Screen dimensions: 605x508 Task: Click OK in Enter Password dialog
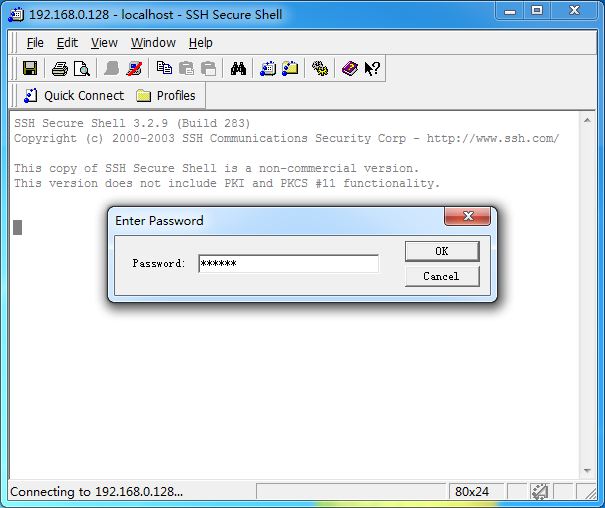coord(442,251)
